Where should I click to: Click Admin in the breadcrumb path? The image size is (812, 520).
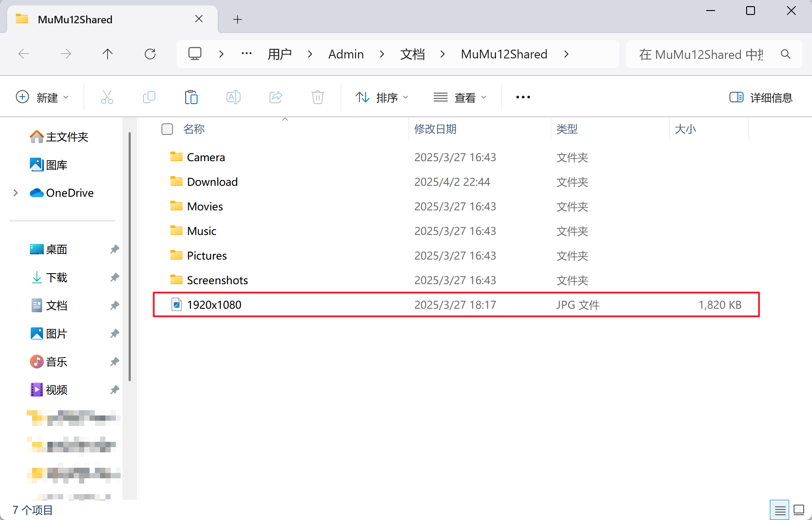tap(346, 54)
